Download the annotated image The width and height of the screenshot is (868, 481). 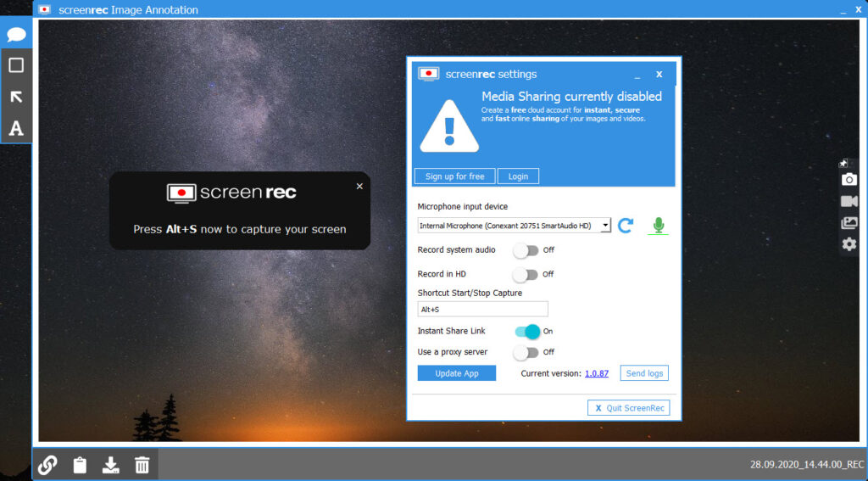(111, 464)
